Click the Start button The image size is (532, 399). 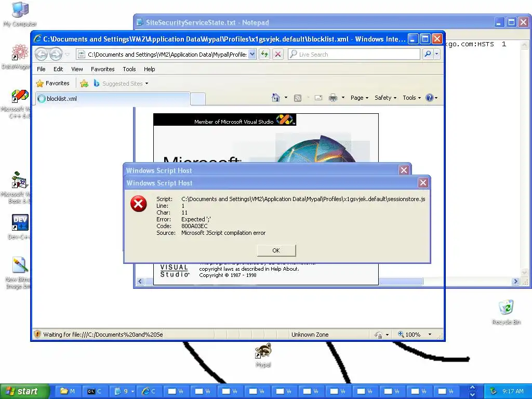click(x=24, y=391)
